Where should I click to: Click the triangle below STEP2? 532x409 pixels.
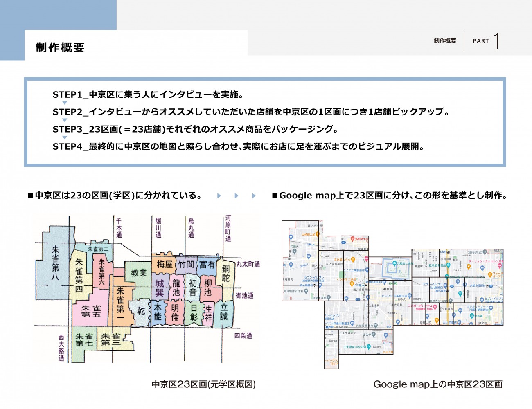pos(65,120)
